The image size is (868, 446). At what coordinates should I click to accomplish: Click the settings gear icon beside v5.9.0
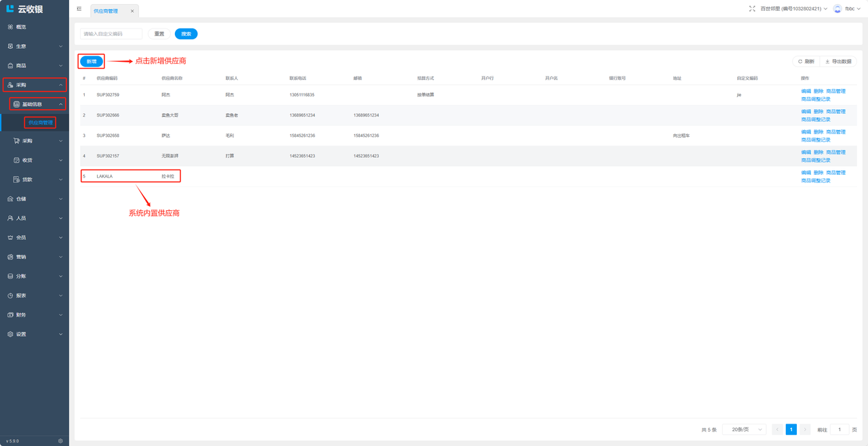click(60, 441)
